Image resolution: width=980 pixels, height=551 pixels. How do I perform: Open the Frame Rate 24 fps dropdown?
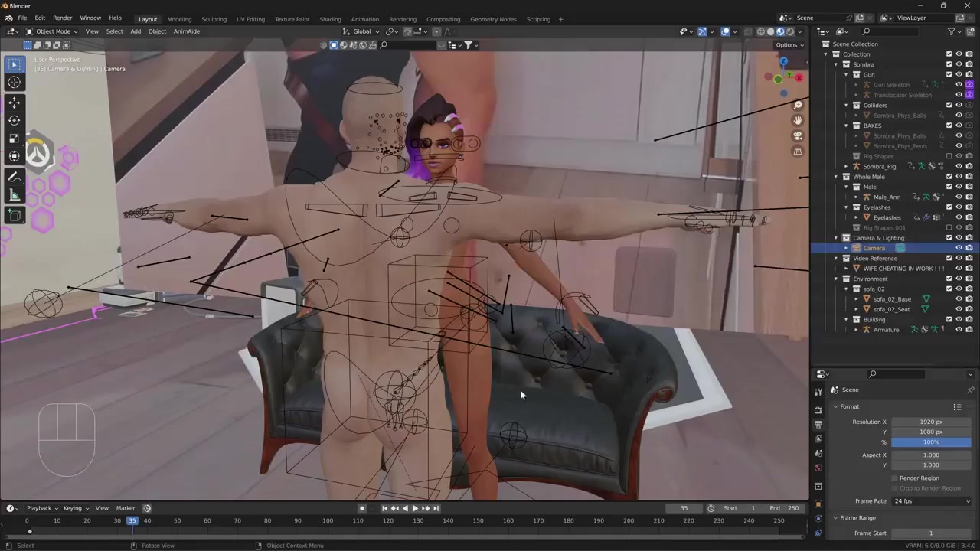tap(931, 501)
